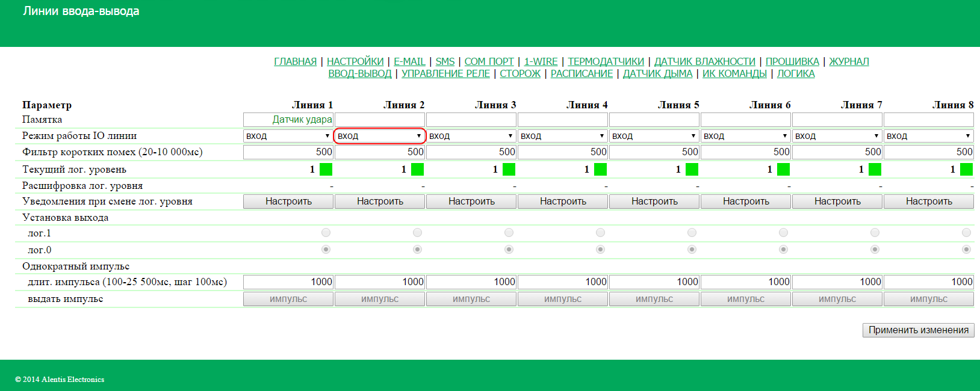The width and height of the screenshot is (980, 391).
Task: Select лог.0 radio button for Линия 4
Action: point(600,249)
